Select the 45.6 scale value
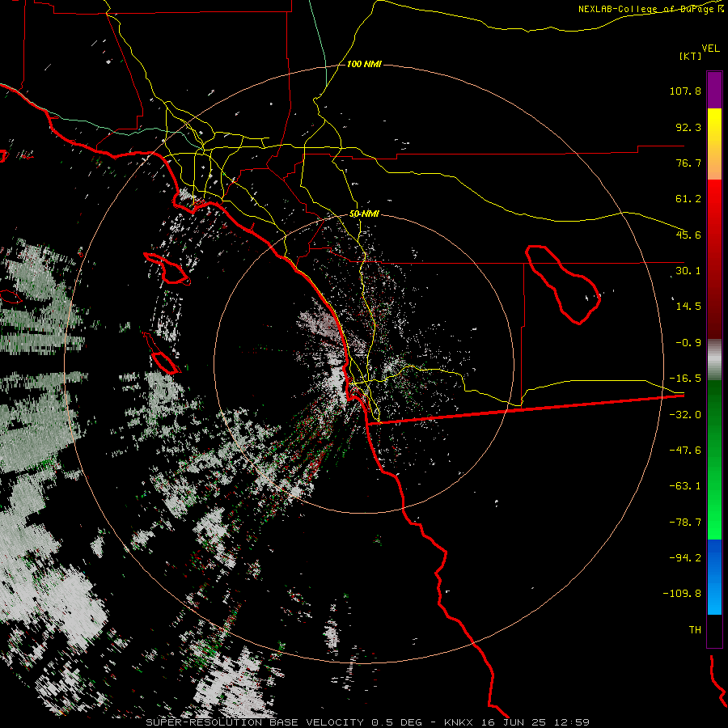 pyautogui.click(x=688, y=235)
